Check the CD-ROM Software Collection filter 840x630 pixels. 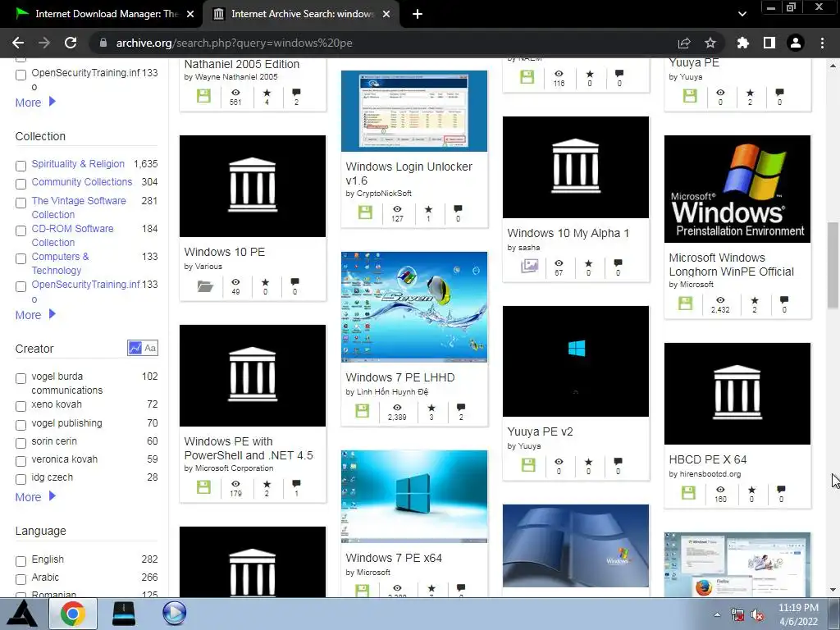pyautogui.click(x=21, y=231)
